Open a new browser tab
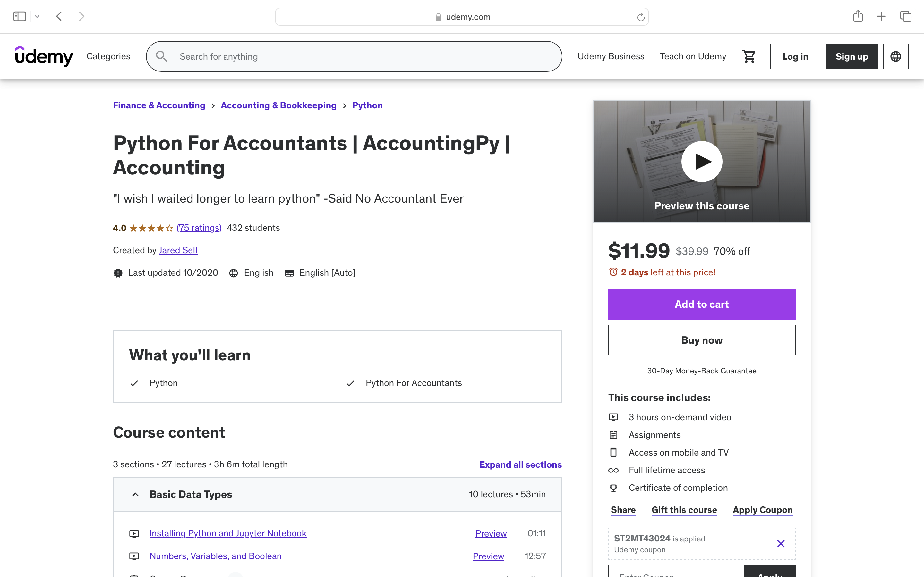The image size is (924, 577). click(881, 16)
